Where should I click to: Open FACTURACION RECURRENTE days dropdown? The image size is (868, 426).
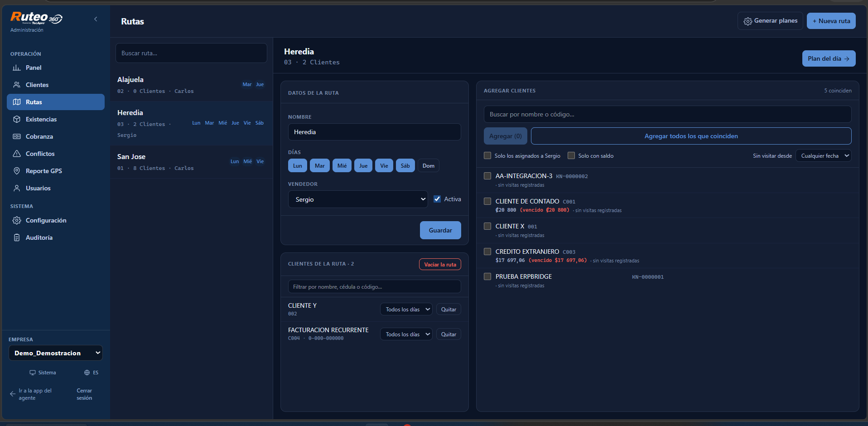[x=406, y=334]
